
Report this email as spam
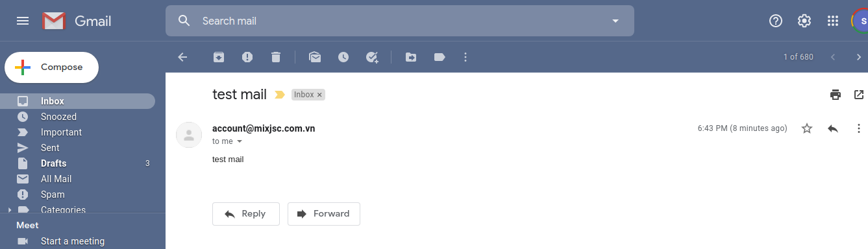(x=247, y=57)
